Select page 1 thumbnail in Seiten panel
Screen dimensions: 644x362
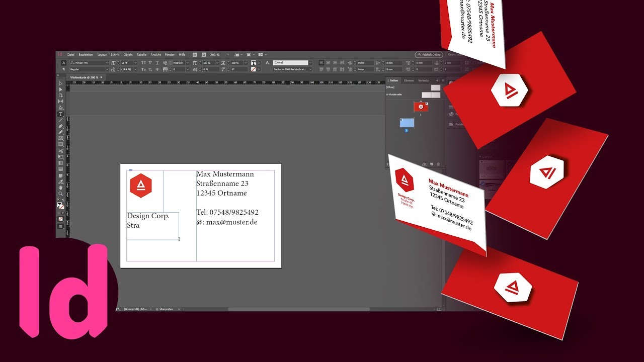click(x=421, y=107)
